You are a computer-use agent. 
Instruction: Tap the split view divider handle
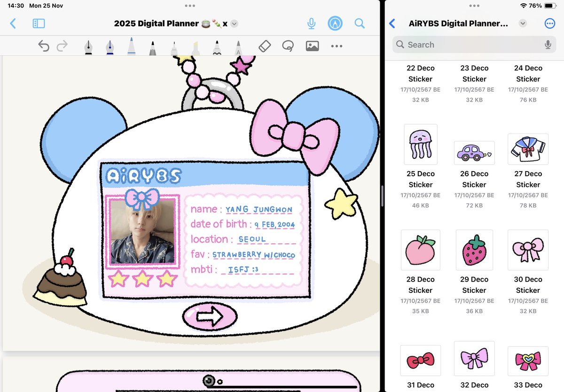pyautogui.click(x=382, y=196)
